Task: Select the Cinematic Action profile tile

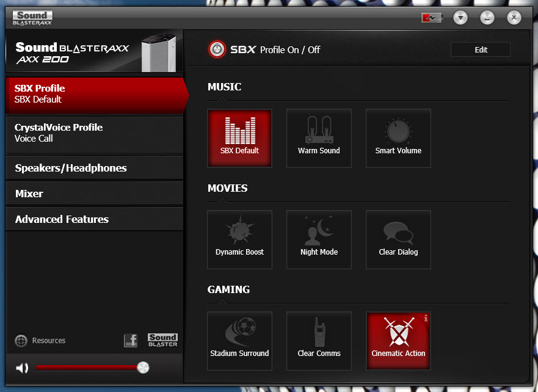Action: pos(398,341)
